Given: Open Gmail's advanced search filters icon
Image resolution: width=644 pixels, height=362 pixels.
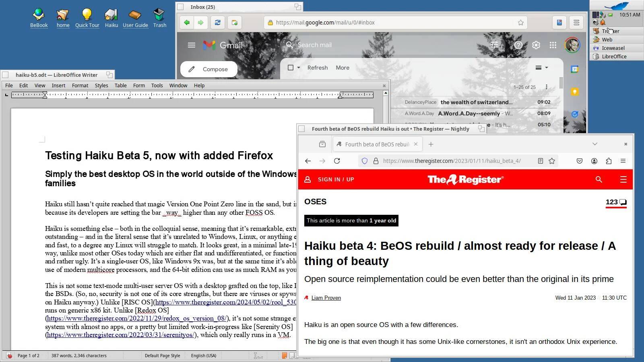Looking at the screenshot, I should click(494, 45).
